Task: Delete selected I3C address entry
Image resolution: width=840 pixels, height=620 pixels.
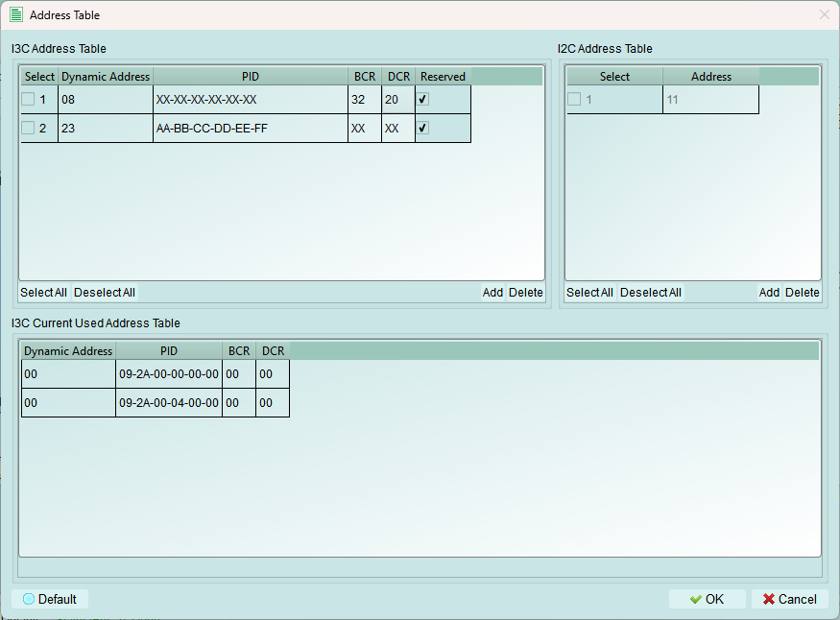Action: [x=525, y=293]
